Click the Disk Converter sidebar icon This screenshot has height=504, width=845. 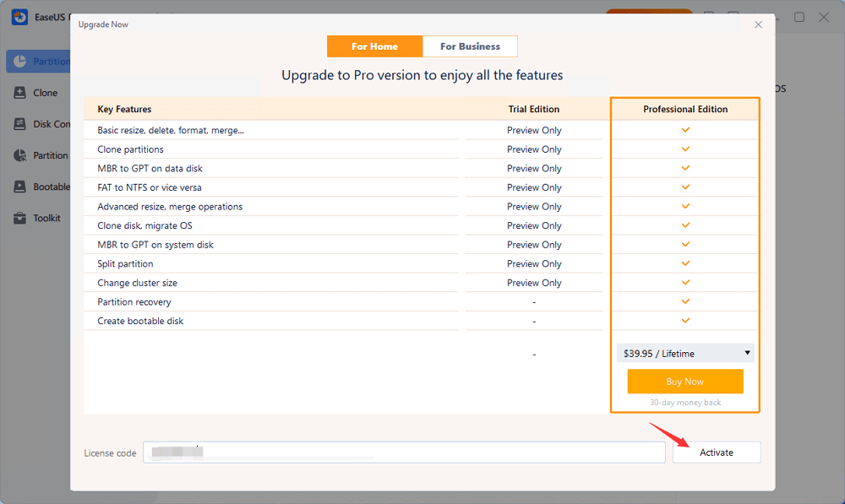click(x=20, y=124)
